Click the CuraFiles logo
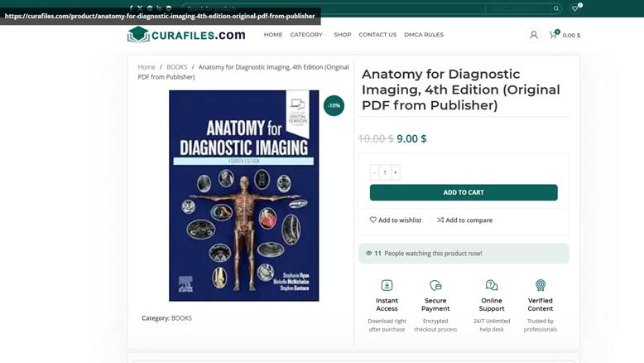 186,35
